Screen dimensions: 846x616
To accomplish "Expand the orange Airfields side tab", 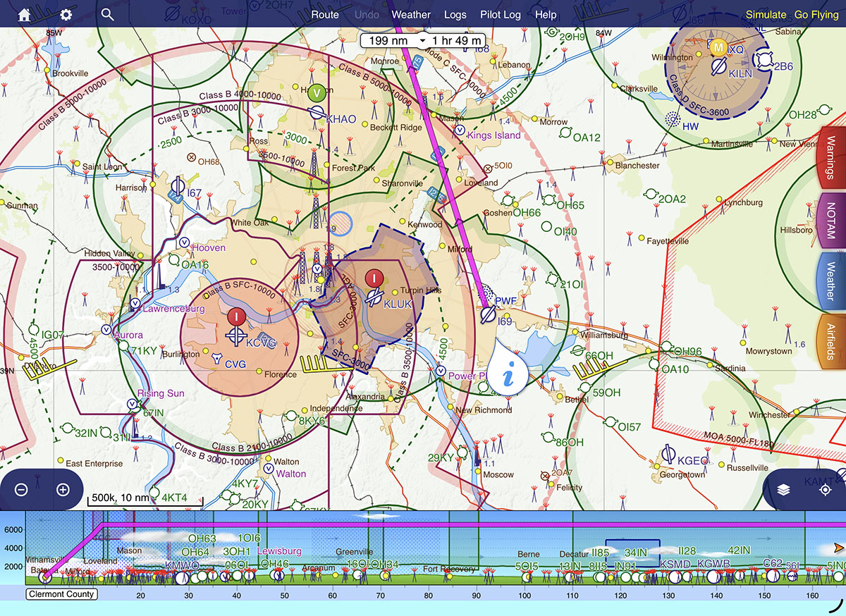I will [830, 340].
